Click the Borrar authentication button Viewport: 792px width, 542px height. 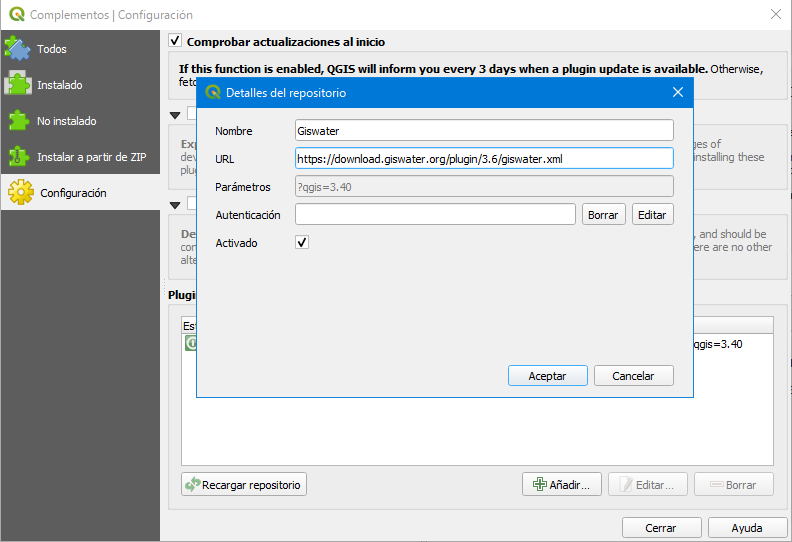click(x=603, y=215)
